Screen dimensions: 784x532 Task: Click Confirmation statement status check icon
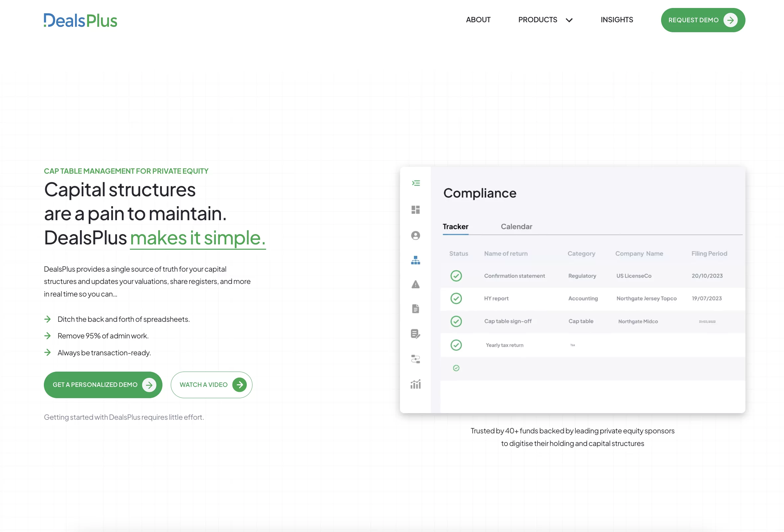[456, 276]
